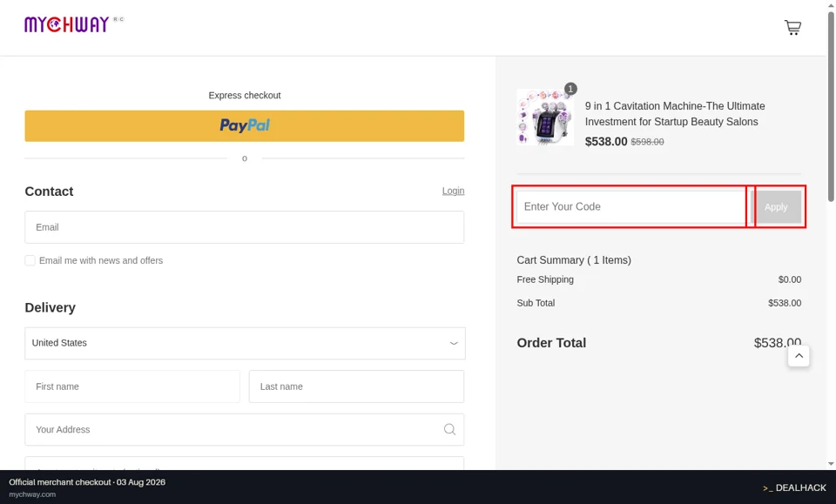Tick Email me with news and offers
The width and height of the screenshot is (836, 504).
tap(30, 260)
